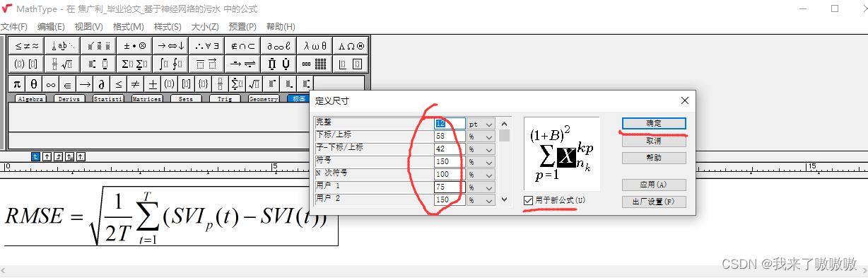Click the 用户 1 size input field
This screenshot has height=278, width=868.
point(450,187)
